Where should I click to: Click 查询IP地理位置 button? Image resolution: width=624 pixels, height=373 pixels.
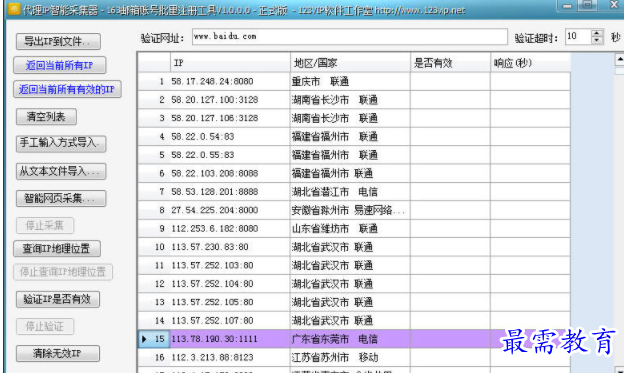tap(57, 249)
